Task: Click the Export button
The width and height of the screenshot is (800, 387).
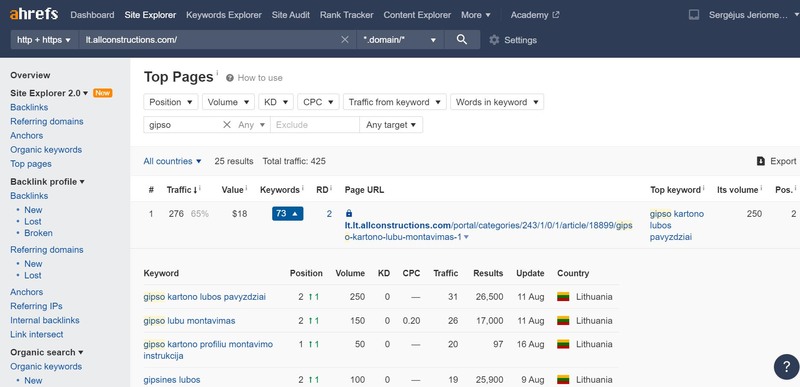Action: click(776, 161)
